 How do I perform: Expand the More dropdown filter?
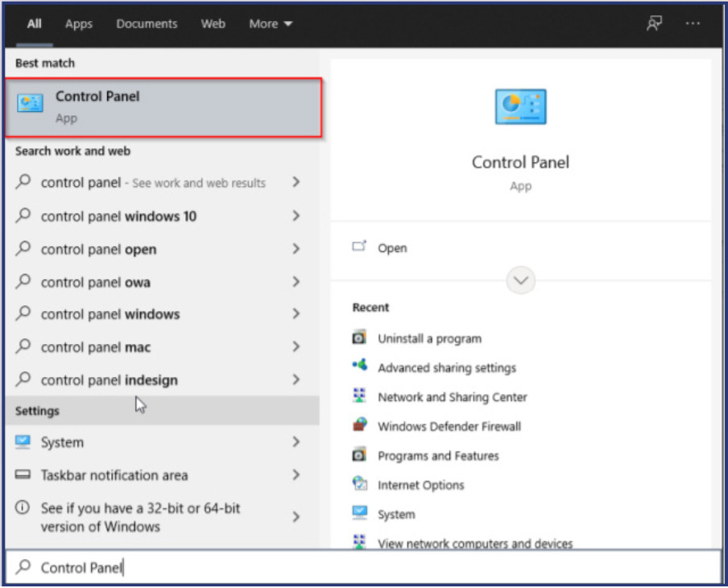[x=271, y=23]
